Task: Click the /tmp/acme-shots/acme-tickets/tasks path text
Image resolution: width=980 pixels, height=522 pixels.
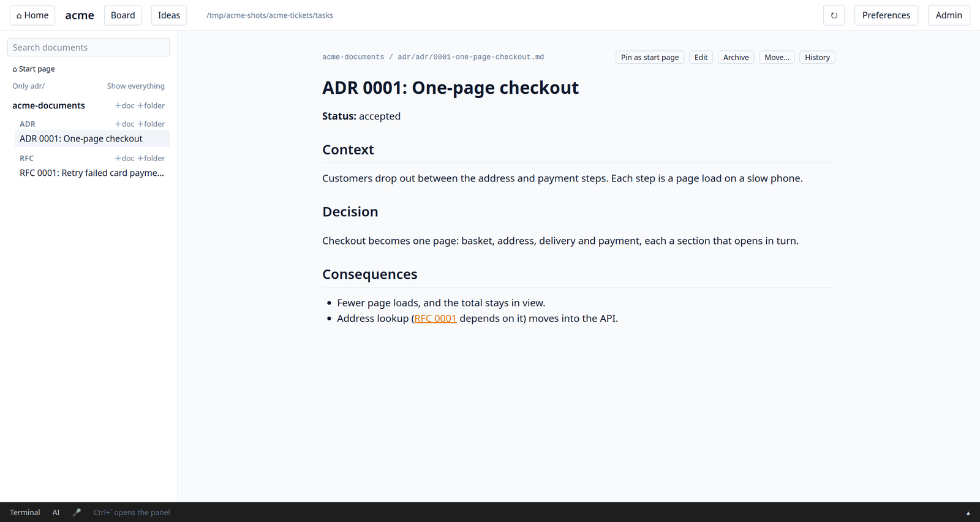Action: coord(269,15)
